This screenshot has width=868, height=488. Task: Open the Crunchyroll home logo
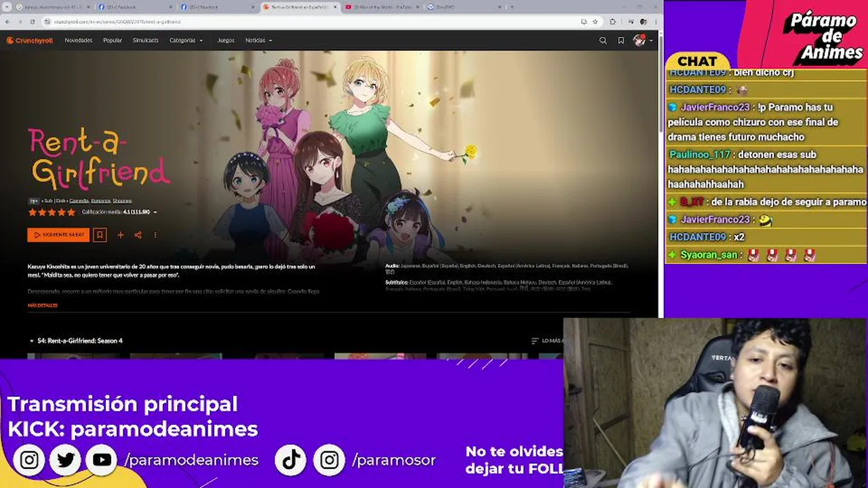(x=29, y=41)
